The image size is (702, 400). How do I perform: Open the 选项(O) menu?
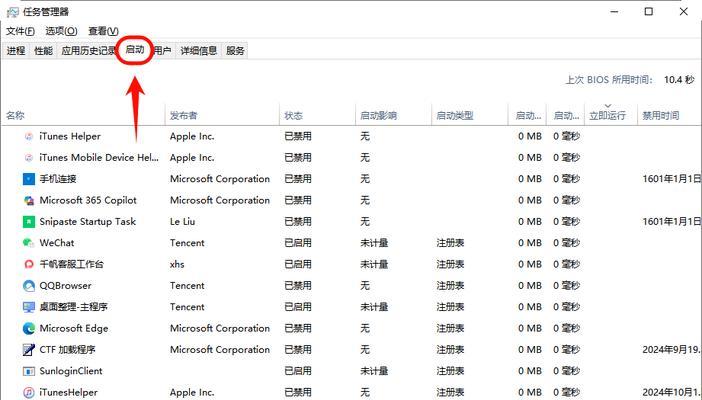(61, 31)
